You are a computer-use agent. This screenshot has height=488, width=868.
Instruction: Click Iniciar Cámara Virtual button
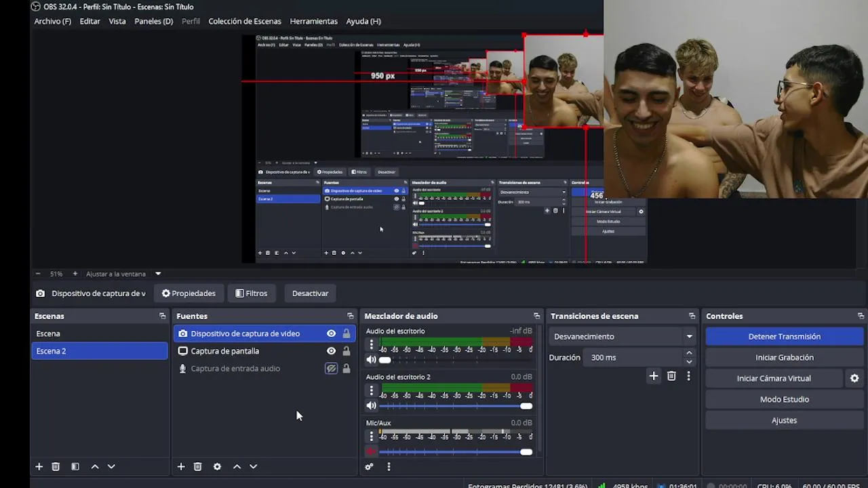click(x=774, y=378)
